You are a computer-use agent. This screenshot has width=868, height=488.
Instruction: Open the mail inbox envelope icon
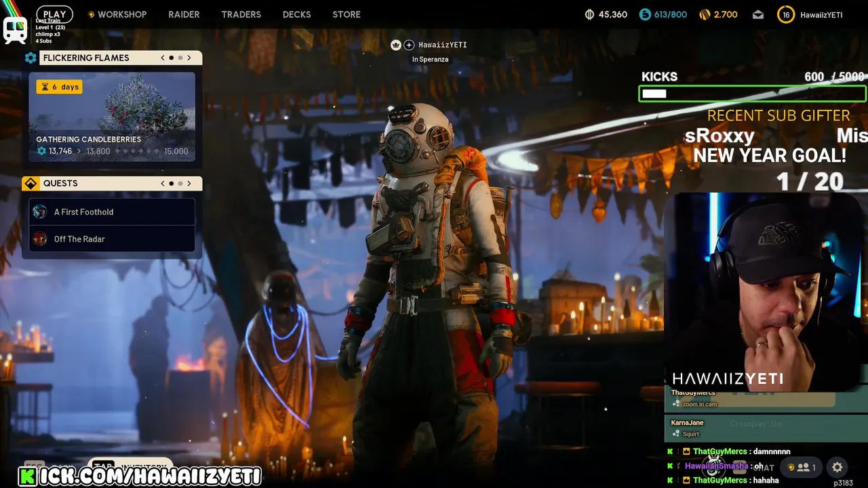pyautogui.click(x=758, y=14)
